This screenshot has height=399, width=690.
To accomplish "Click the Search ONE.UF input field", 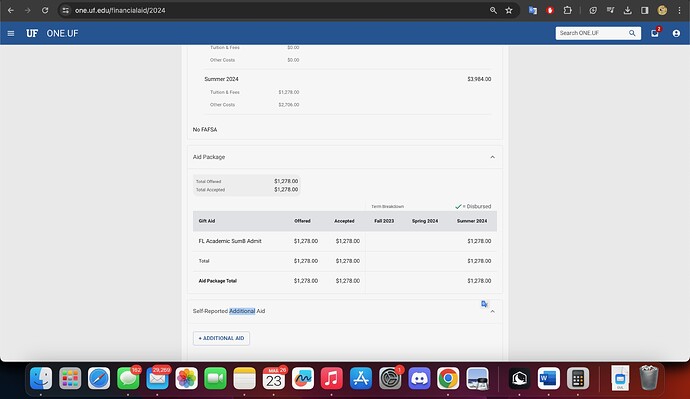I will pyautogui.click(x=592, y=33).
